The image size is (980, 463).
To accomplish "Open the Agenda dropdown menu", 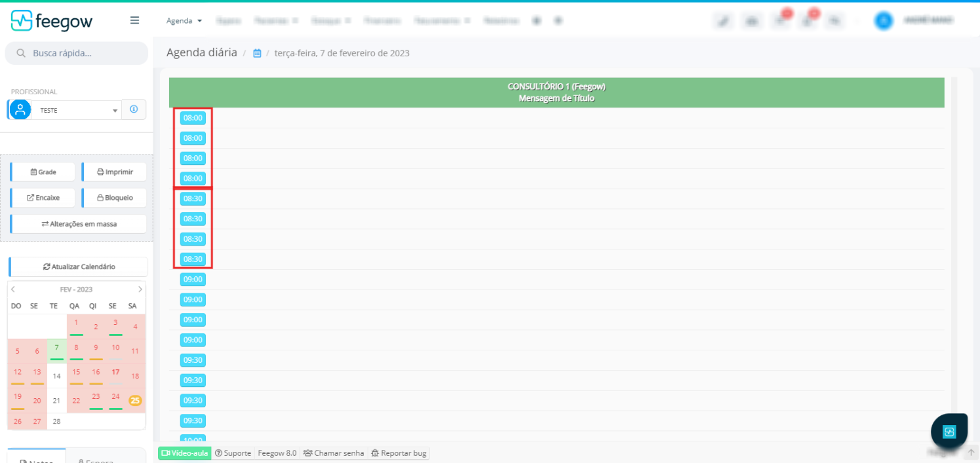I will [x=184, y=20].
